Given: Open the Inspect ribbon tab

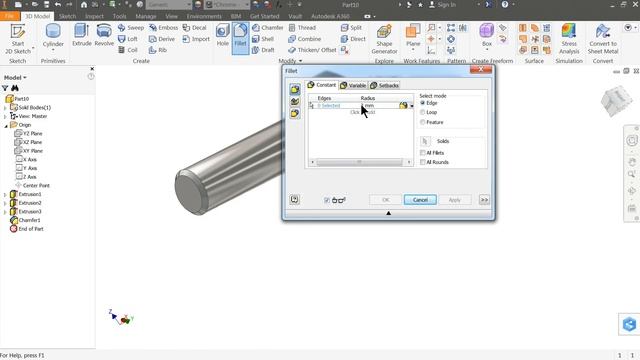Looking at the screenshot, I should coord(94,16).
